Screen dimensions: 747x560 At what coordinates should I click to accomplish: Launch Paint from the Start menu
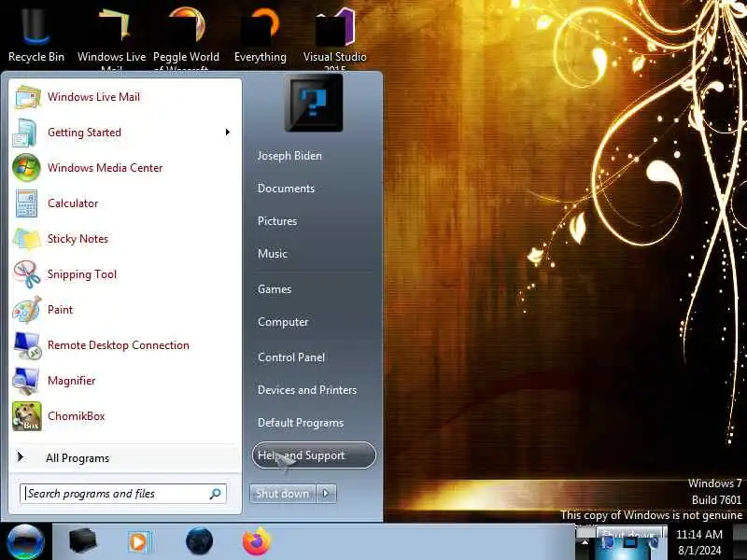125,310
